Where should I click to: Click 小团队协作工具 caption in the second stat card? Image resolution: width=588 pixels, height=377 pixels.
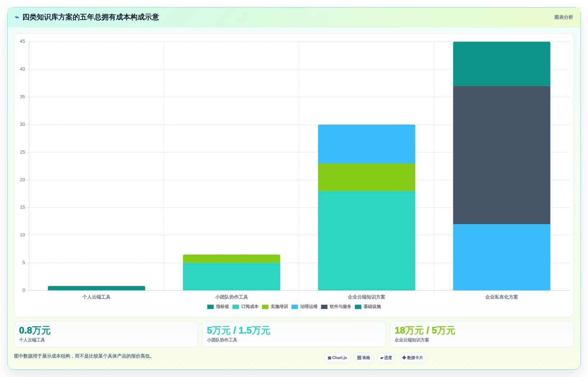(x=222, y=340)
